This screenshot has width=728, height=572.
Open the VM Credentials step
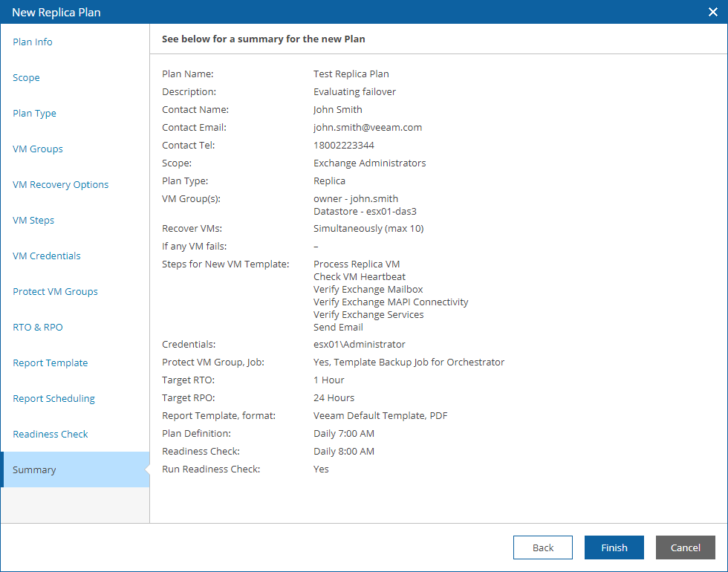[x=46, y=256]
